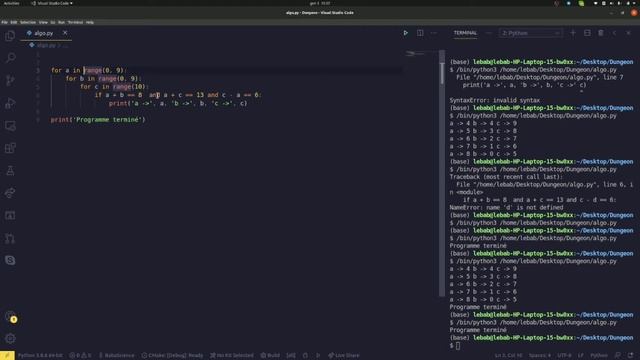
Task: Open the system tray status menu
Action: pos(615,3)
